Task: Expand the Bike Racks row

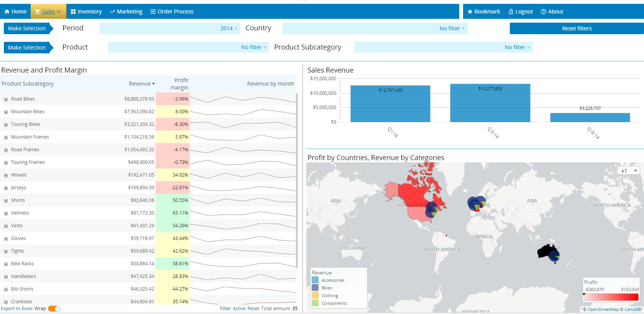Action: (x=6, y=264)
